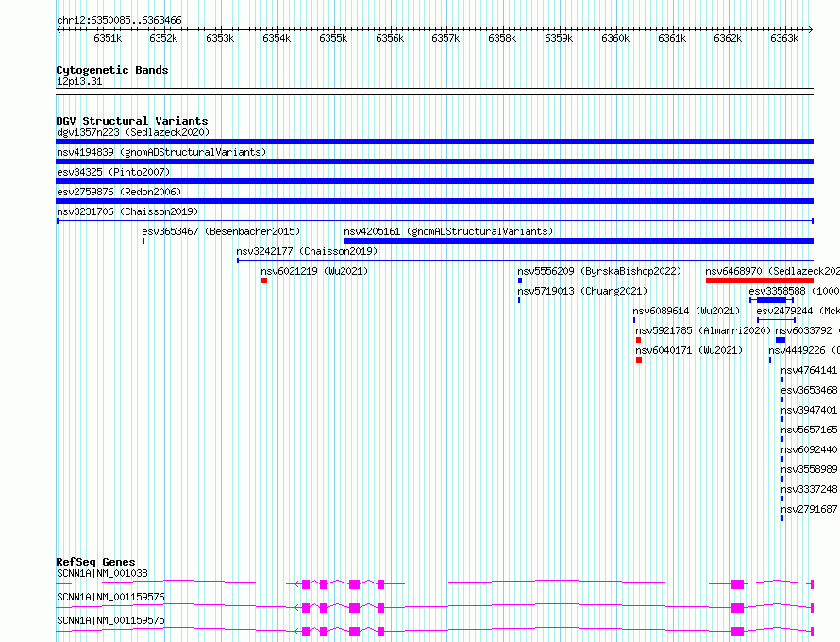Click the large exon block of SCNN1A|NM_001038
This screenshot has width=840, height=642.
point(738,584)
